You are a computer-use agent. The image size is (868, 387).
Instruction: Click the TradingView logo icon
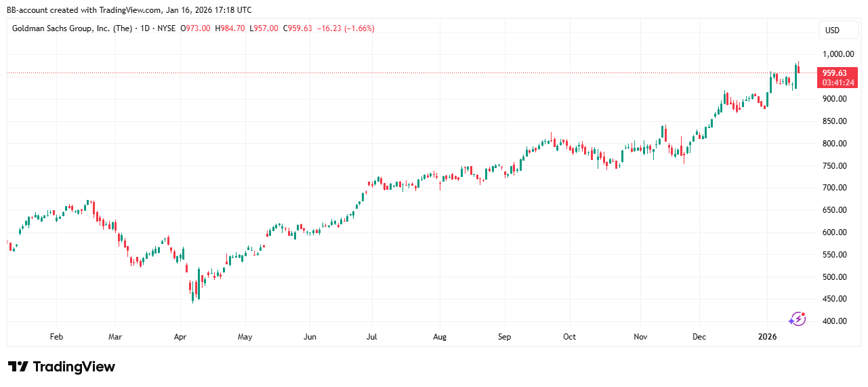pos(18,367)
